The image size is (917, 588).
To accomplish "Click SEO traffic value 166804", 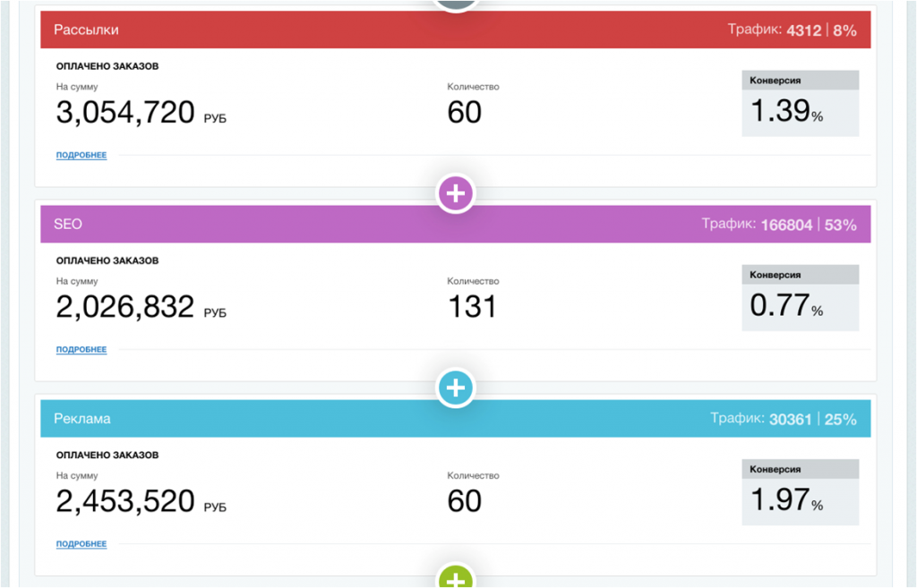I will tap(786, 225).
